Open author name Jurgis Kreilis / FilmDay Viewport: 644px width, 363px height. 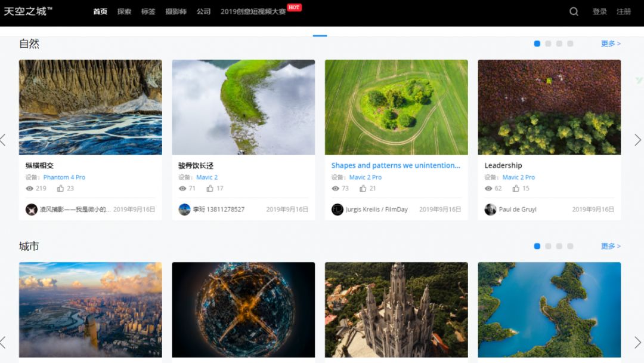pyautogui.click(x=377, y=210)
